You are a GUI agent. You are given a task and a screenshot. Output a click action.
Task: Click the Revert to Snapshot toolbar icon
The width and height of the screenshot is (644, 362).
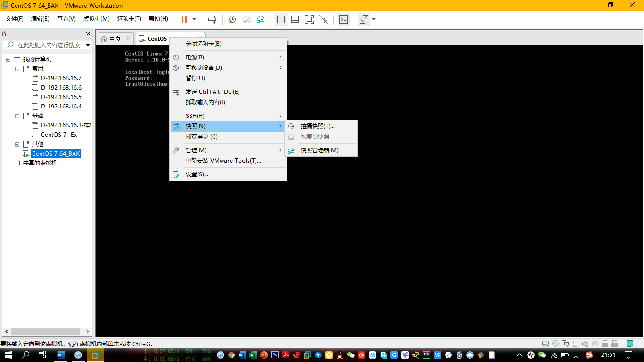[x=247, y=19]
